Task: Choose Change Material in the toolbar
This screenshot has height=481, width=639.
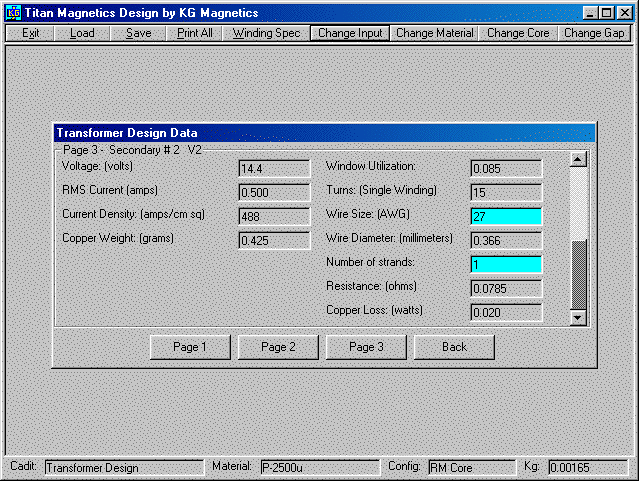Action: (x=435, y=33)
